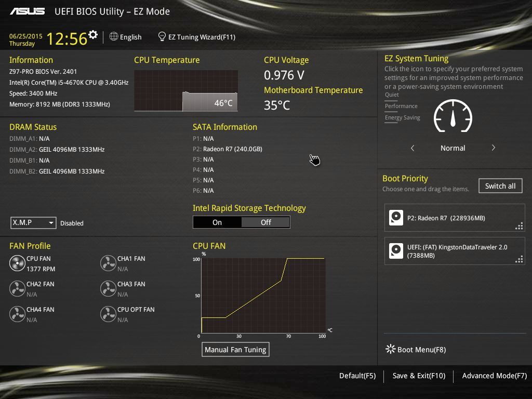Select the CPU OPT FAN icon
Image resolution: width=532 pixels, height=399 pixels.
108,314
